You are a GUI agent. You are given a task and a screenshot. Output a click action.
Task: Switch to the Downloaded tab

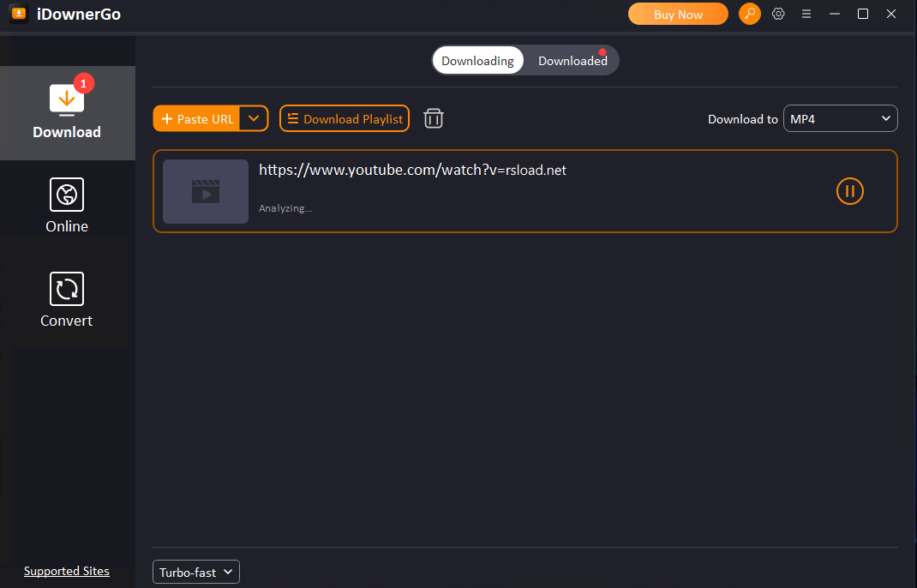coord(572,61)
